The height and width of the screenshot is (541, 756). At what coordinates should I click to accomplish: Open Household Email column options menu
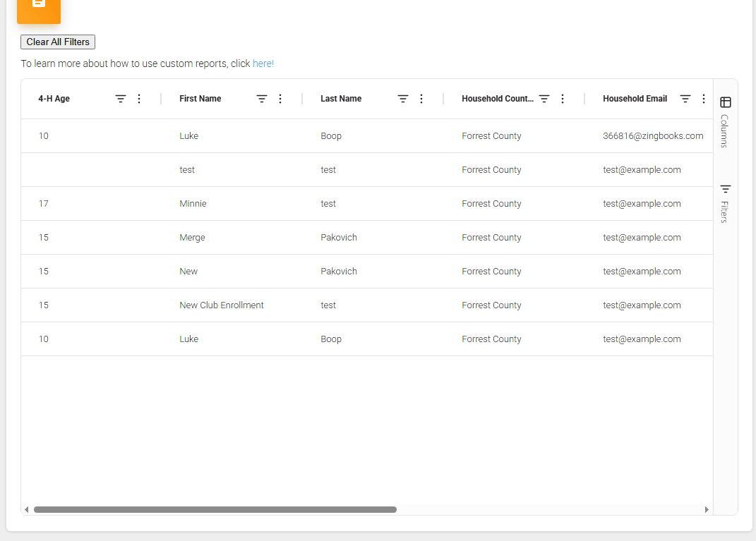pos(704,99)
